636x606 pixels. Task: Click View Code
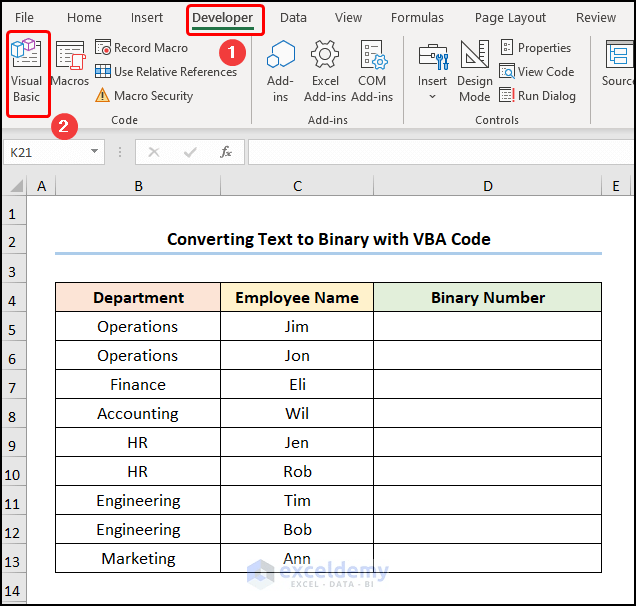coord(537,71)
